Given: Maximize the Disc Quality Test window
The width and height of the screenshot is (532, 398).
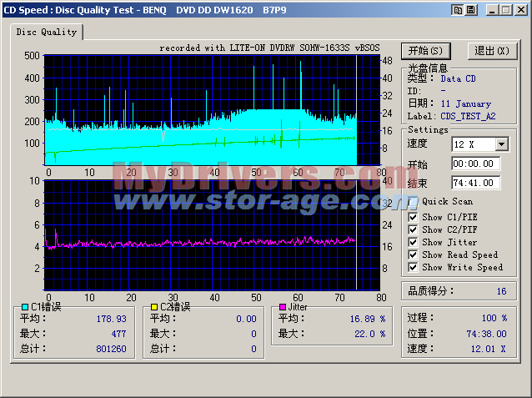Looking at the screenshot, I should click(x=505, y=9).
